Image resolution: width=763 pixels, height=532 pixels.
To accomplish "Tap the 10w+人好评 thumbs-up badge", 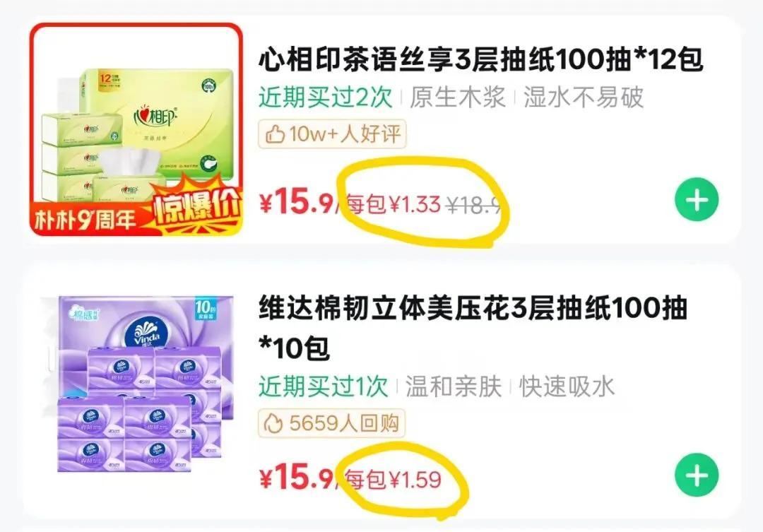I will point(332,134).
